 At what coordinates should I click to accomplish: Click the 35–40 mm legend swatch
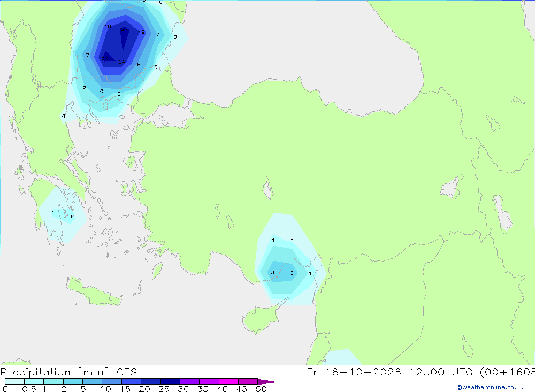pyautogui.click(x=209, y=381)
